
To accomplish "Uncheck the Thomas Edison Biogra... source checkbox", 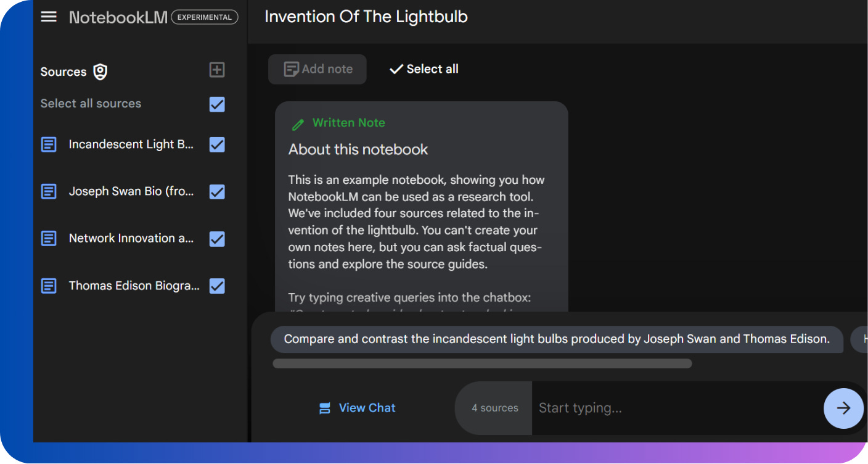I will [217, 286].
